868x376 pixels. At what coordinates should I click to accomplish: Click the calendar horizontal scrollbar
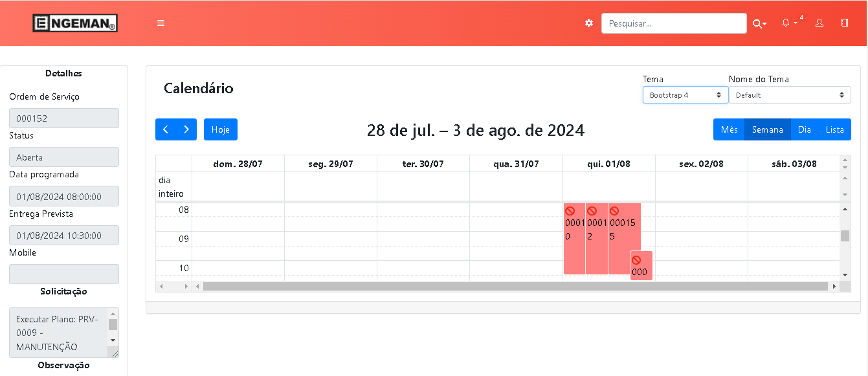point(515,286)
